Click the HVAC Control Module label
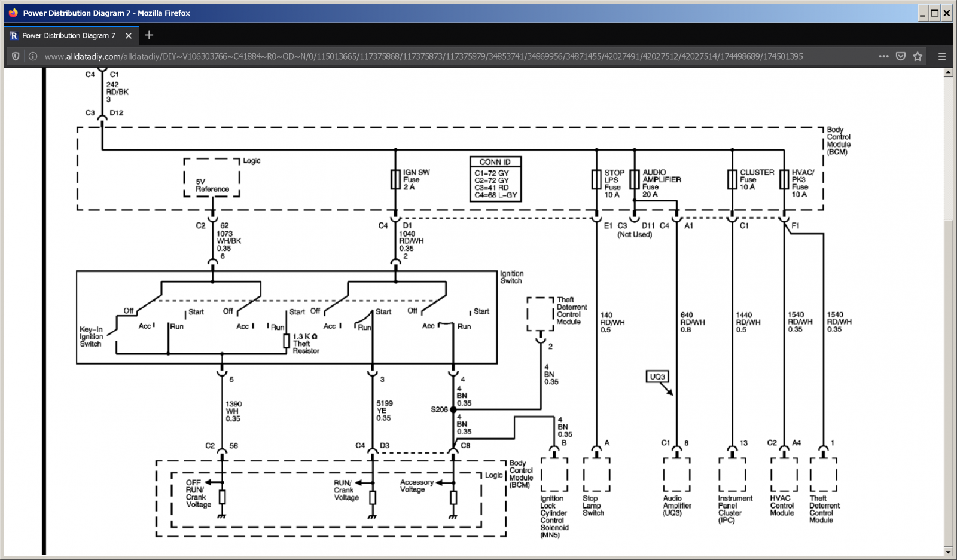Viewport: 957px width, 560px height. pyautogui.click(x=782, y=506)
